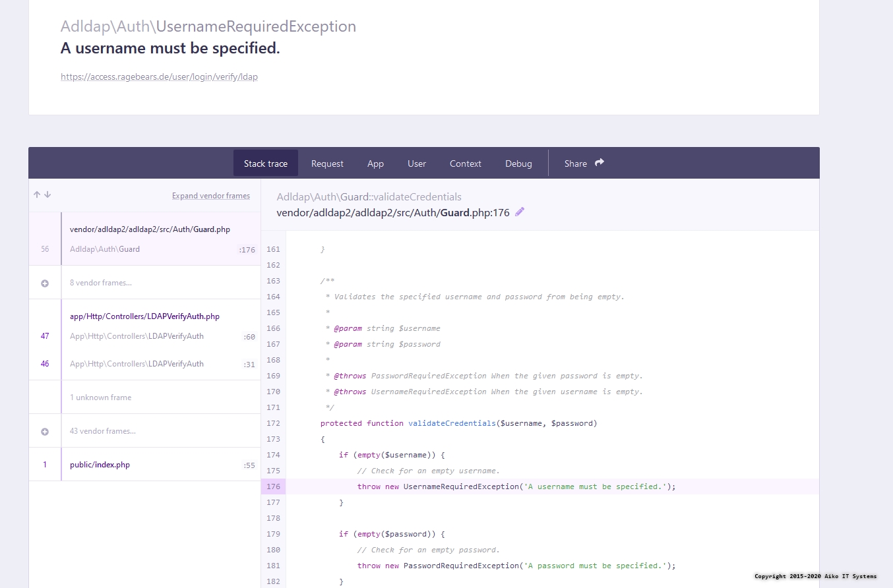Click the down arrow to jump to next frame
Image resolution: width=893 pixels, height=588 pixels.
pyautogui.click(x=47, y=194)
